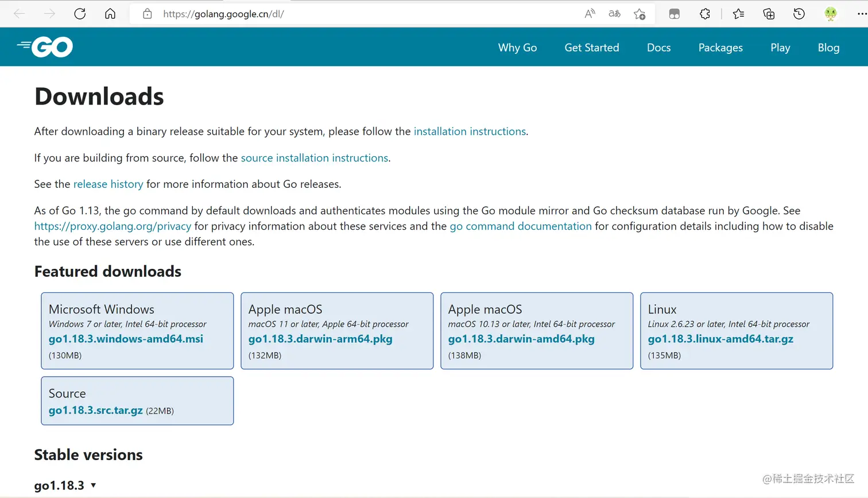
Task: Open the release history link
Action: [108, 184]
